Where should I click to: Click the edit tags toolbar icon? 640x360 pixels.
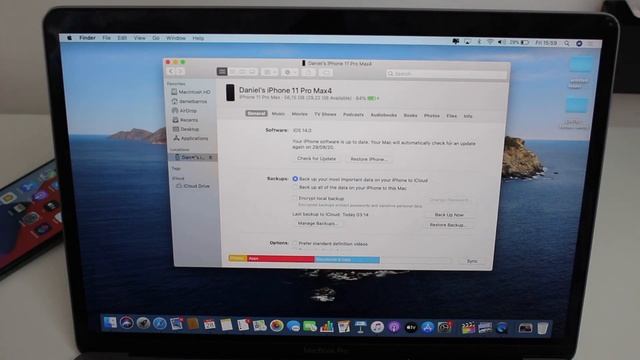[325, 73]
